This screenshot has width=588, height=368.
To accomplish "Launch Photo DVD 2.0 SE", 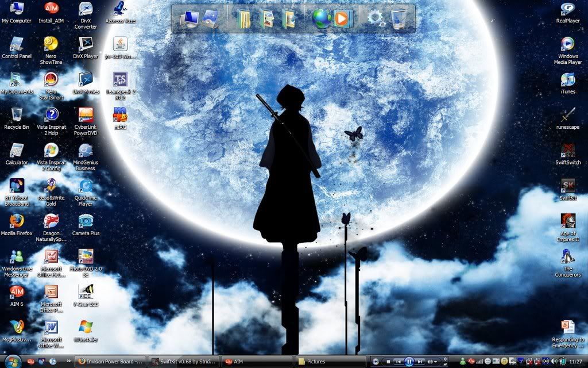I will click(x=86, y=263).
